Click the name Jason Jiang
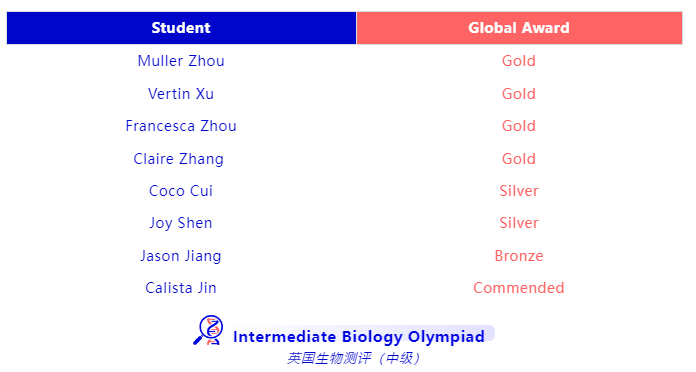 pyautogui.click(x=181, y=256)
